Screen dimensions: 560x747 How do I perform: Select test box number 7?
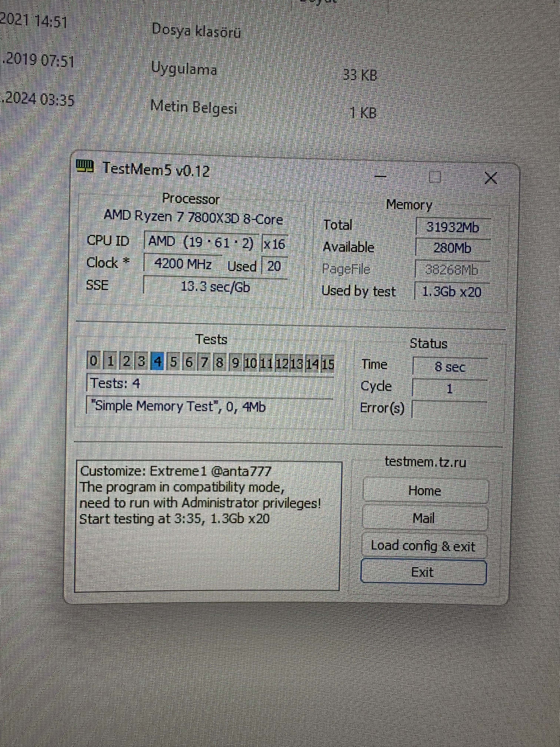click(x=204, y=362)
